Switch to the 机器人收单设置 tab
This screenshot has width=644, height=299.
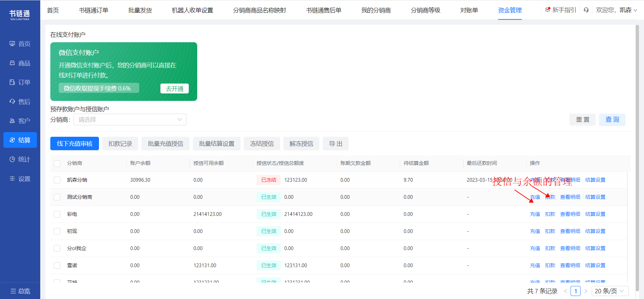pyautogui.click(x=193, y=10)
